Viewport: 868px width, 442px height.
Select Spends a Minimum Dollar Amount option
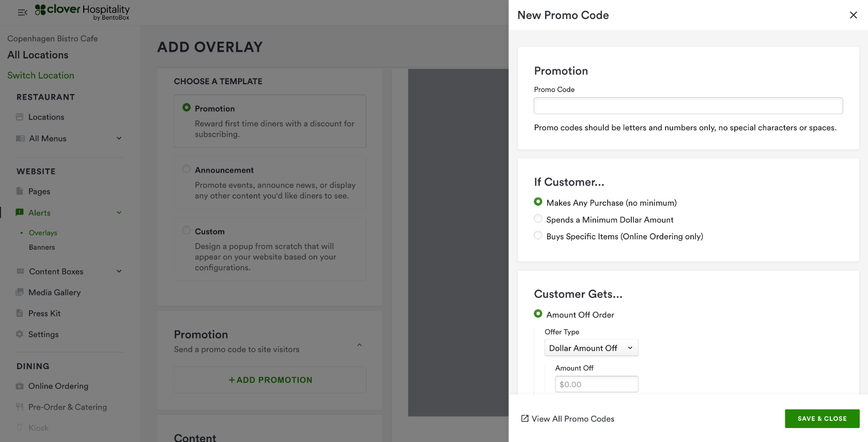pos(538,219)
